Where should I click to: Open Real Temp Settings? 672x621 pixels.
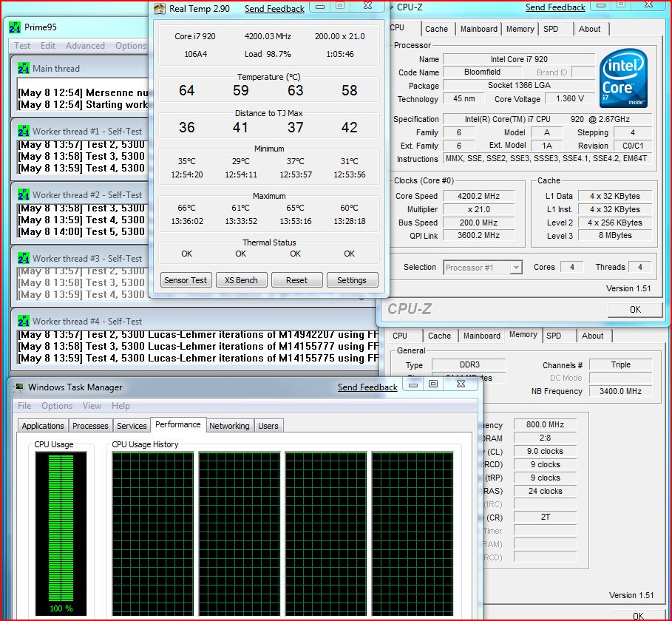(x=352, y=280)
